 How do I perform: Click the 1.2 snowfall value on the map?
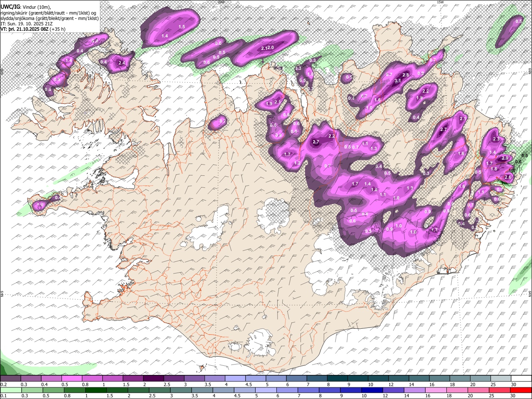point(297,163)
